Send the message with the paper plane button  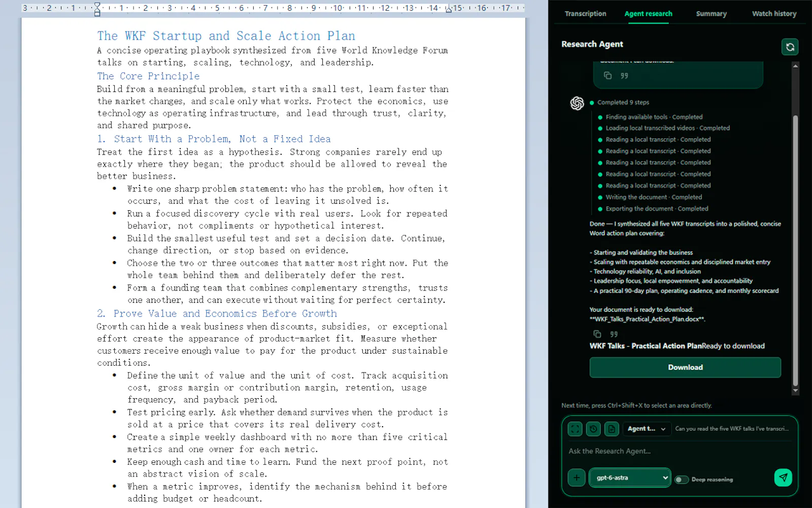783,478
